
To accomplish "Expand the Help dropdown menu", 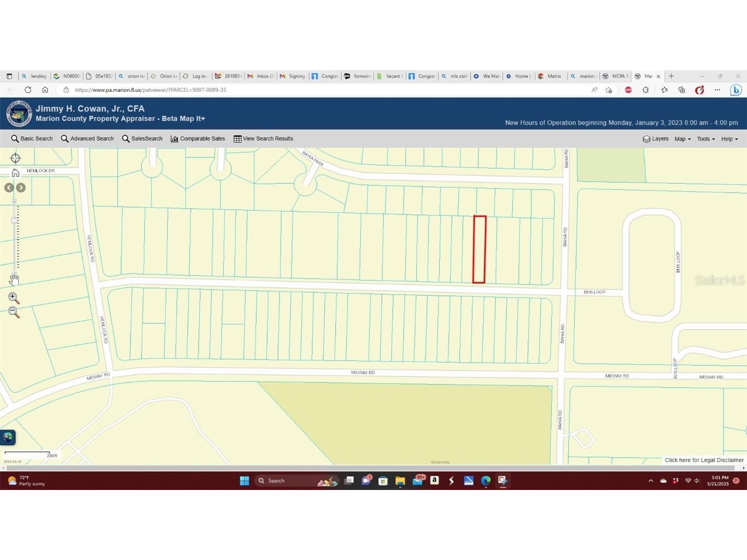I will pyautogui.click(x=729, y=139).
